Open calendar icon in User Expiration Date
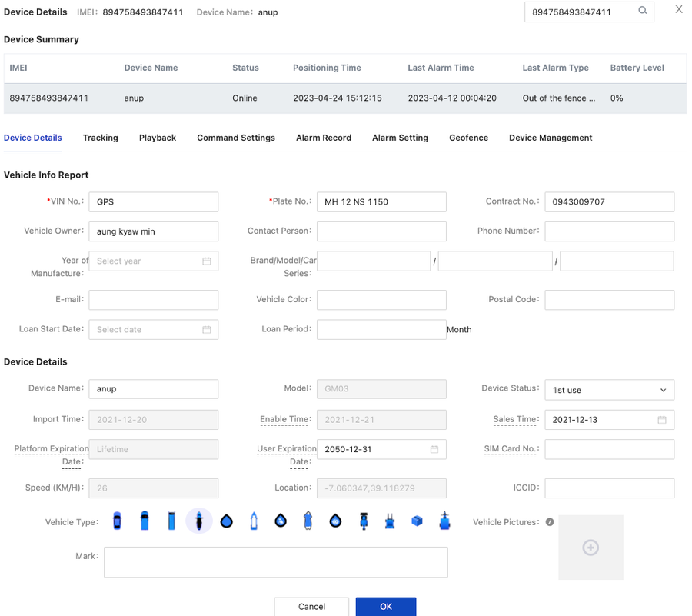Screen dimensions: 692x616 click(x=434, y=449)
